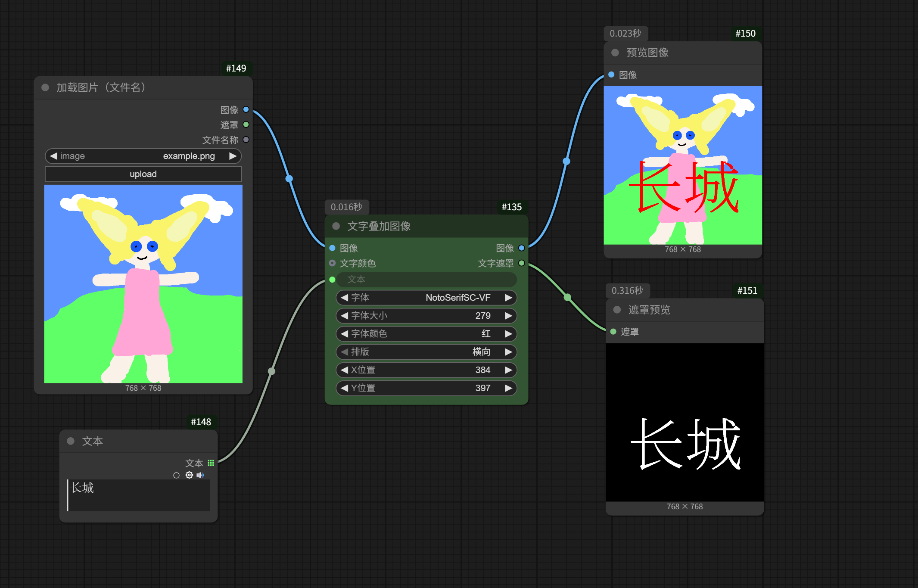Switch to previous font with 字体 left arrow
Screen dimensions: 918x588
(x=344, y=298)
